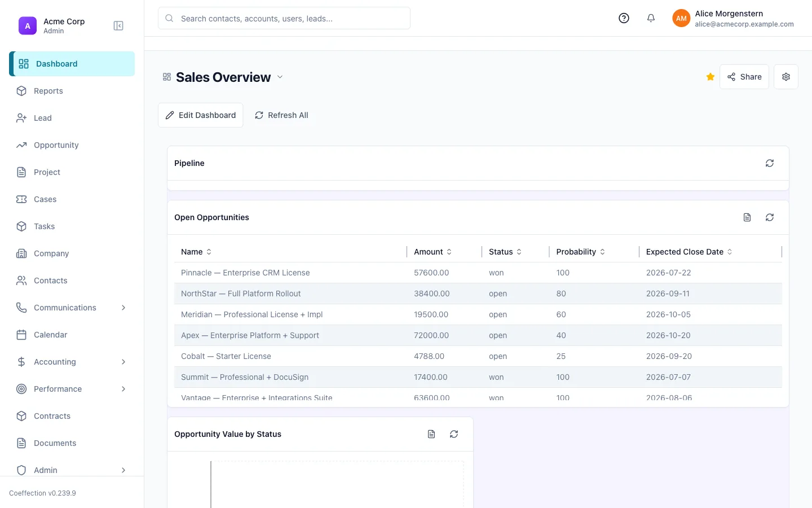
Task: Collapse the sidebar panel icon
Action: pyautogui.click(x=118, y=26)
